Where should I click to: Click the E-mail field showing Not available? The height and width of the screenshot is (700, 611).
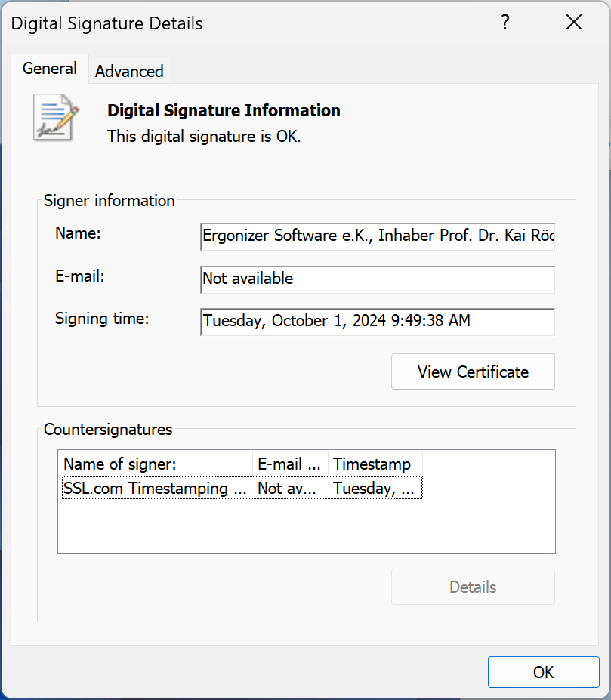pos(378,279)
